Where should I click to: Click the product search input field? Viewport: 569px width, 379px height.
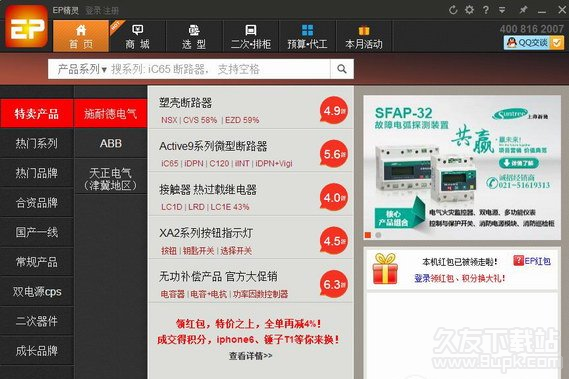[x=220, y=69]
